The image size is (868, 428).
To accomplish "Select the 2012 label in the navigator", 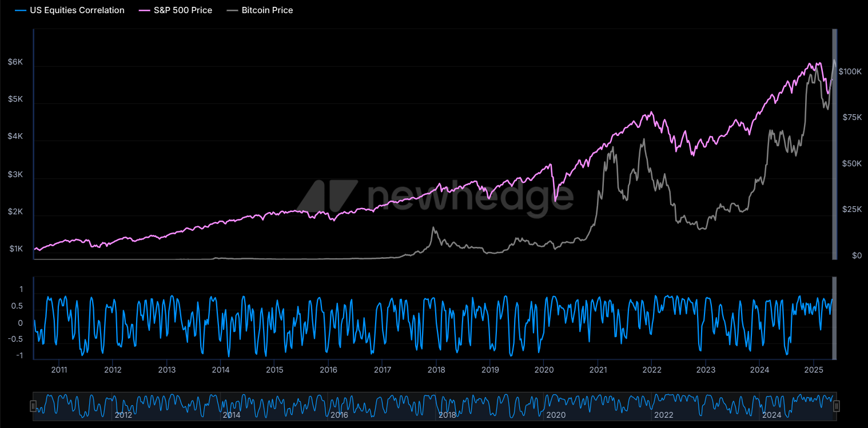I will pyautogui.click(x=123, y=415).
